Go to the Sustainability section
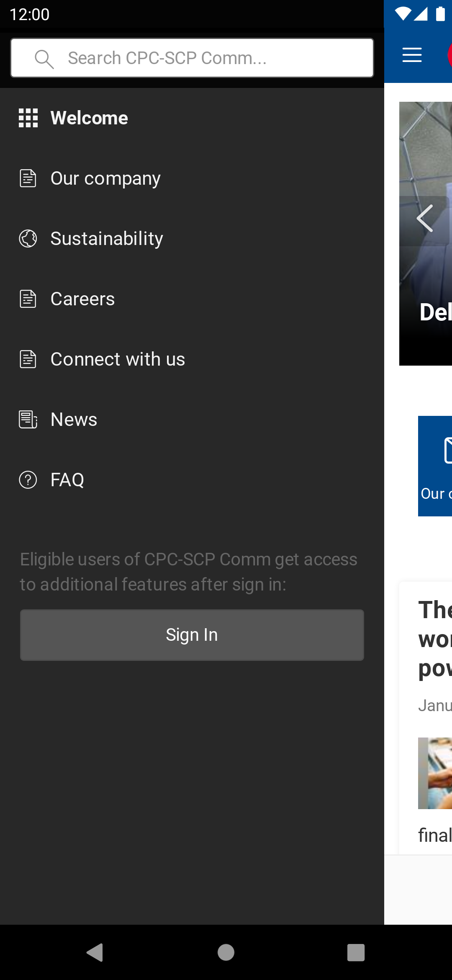452x980 pixels. (192, 239)
